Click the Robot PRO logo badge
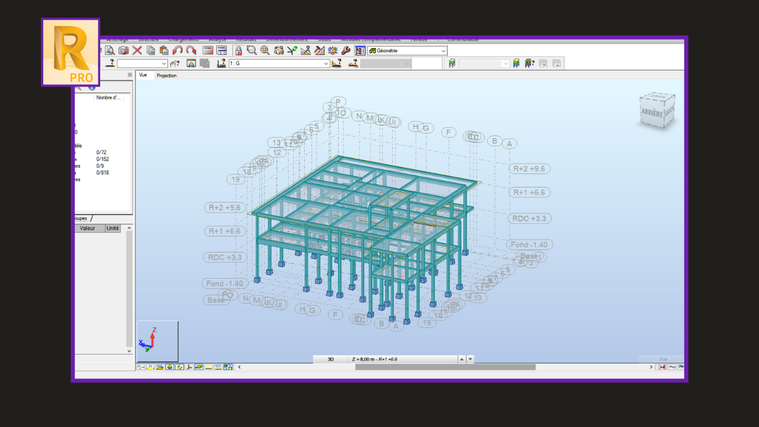759x427 pixels. 70,52
